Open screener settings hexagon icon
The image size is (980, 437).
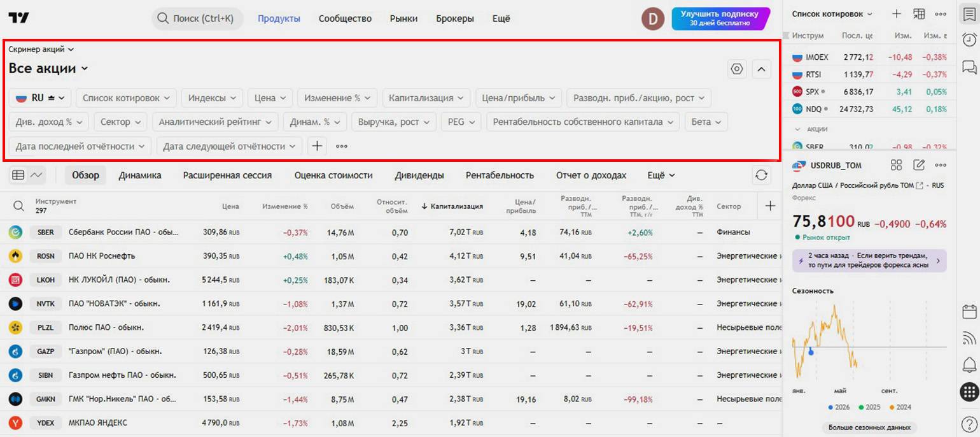point(737,69)
